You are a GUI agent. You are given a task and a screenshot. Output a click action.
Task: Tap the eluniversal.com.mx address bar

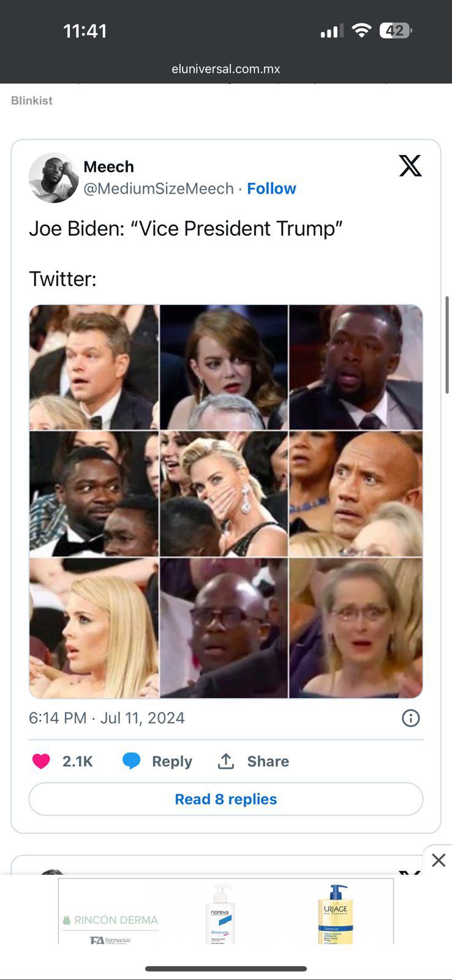pos(226,69)
